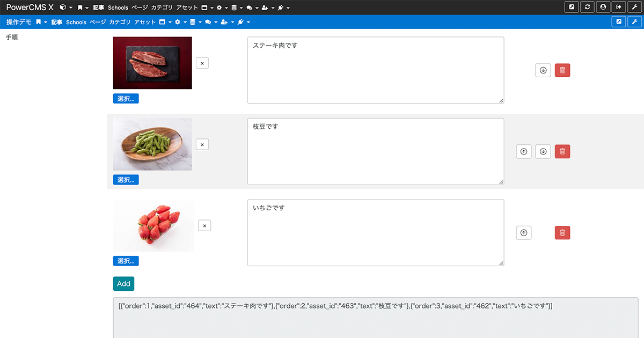Click the steak meat thumbnail
Image resolution: width=644 pixels, height=338 pixels.
pos(152,63)
